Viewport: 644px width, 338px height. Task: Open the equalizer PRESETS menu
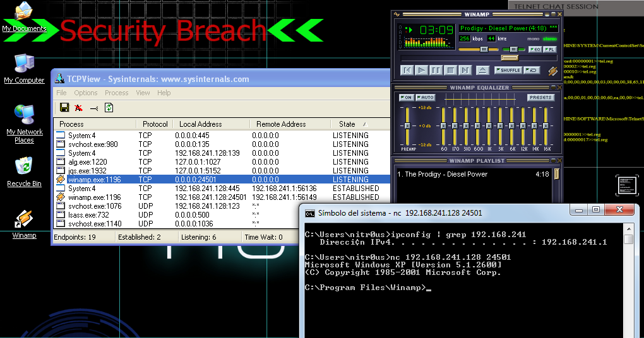click(x=540, y=98)
